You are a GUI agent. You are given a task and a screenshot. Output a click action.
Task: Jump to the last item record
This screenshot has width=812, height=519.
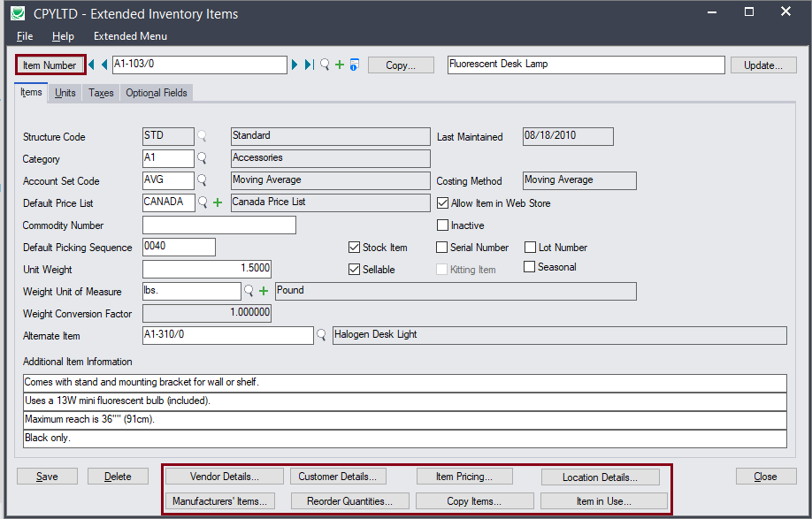coord(309,65)
